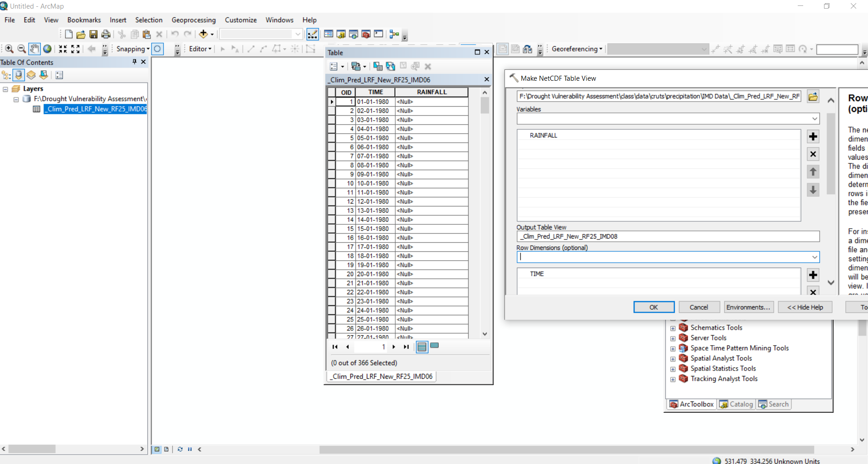
Task: Open the Geoprocessing menu
Action: (x=194, y=20)
